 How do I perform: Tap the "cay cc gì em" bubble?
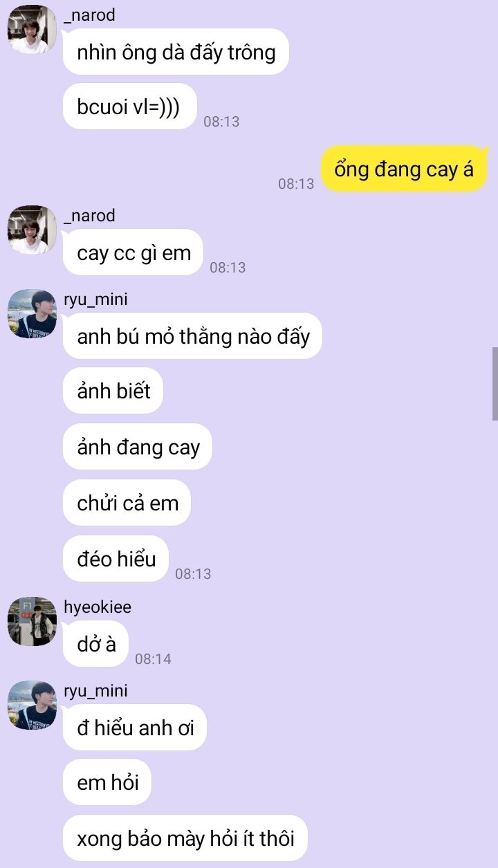point(133,252)
